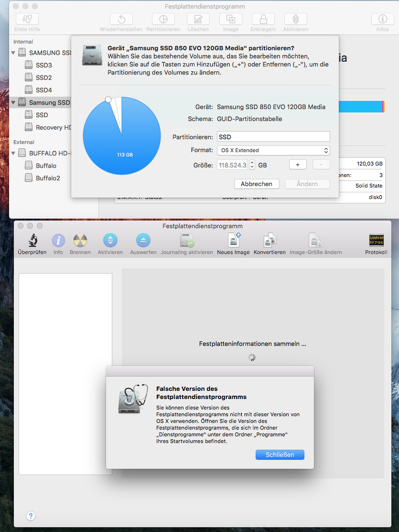Click the Entriegeln lock icon
The image size is (399, 532).
[263, 19]
